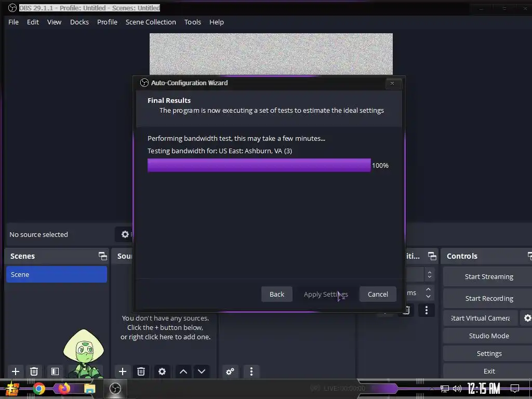Open audio mixer three-dot menu

pyautogui.click(x=251, y=371)
